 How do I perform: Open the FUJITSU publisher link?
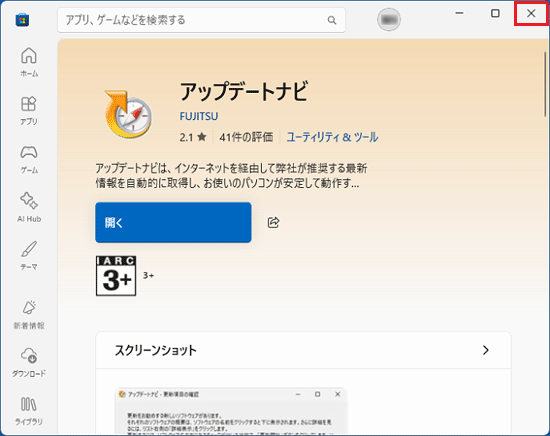(199, 116)
